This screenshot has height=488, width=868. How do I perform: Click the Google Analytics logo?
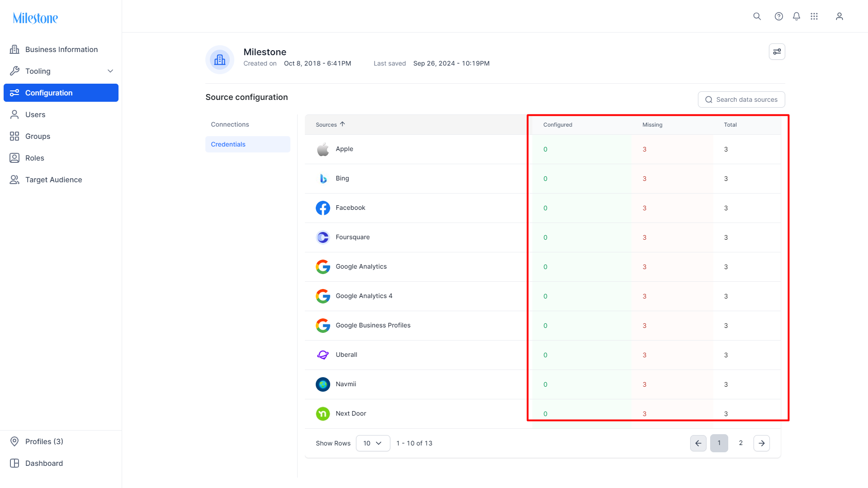(323, 267)
